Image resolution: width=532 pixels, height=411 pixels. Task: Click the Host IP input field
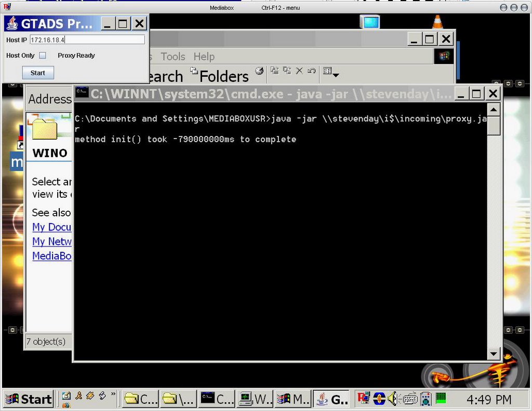coord(87,40)
